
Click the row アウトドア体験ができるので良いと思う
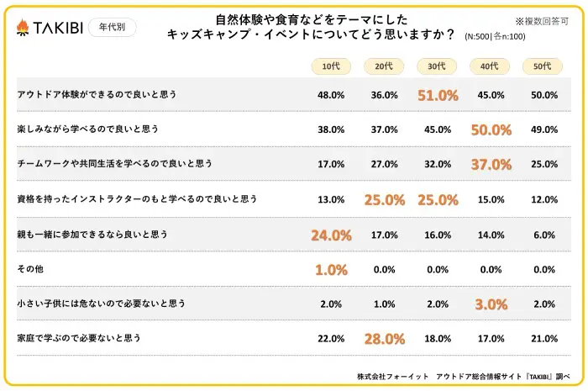coord(97,95)
